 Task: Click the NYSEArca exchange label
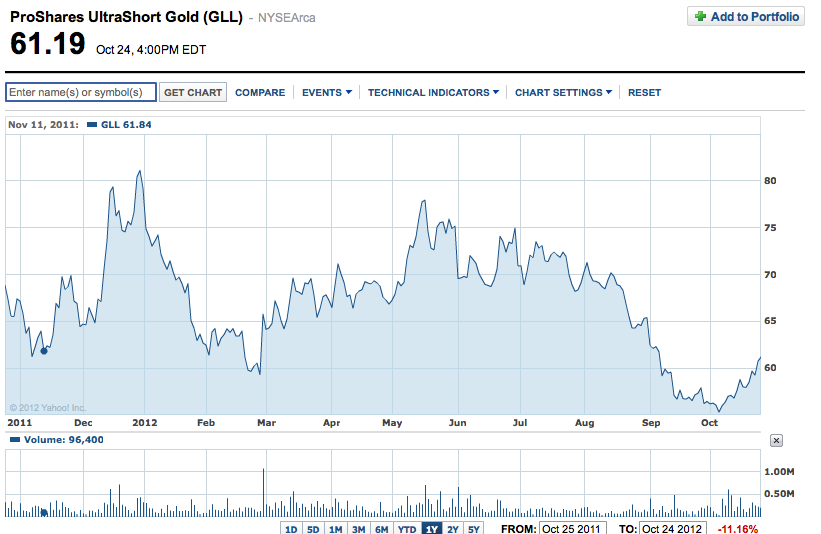coord(286,18)
